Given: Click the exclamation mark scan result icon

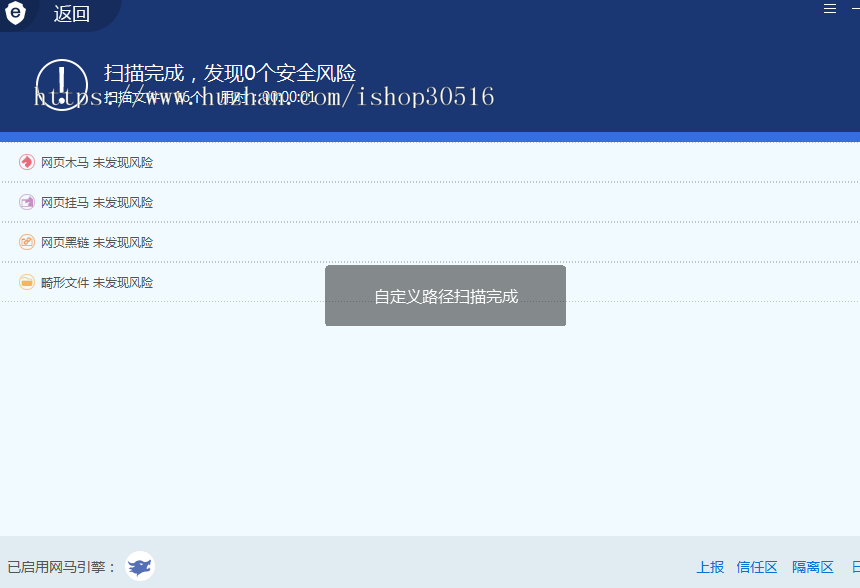Looking at the screenshot, I should (61, 83).
